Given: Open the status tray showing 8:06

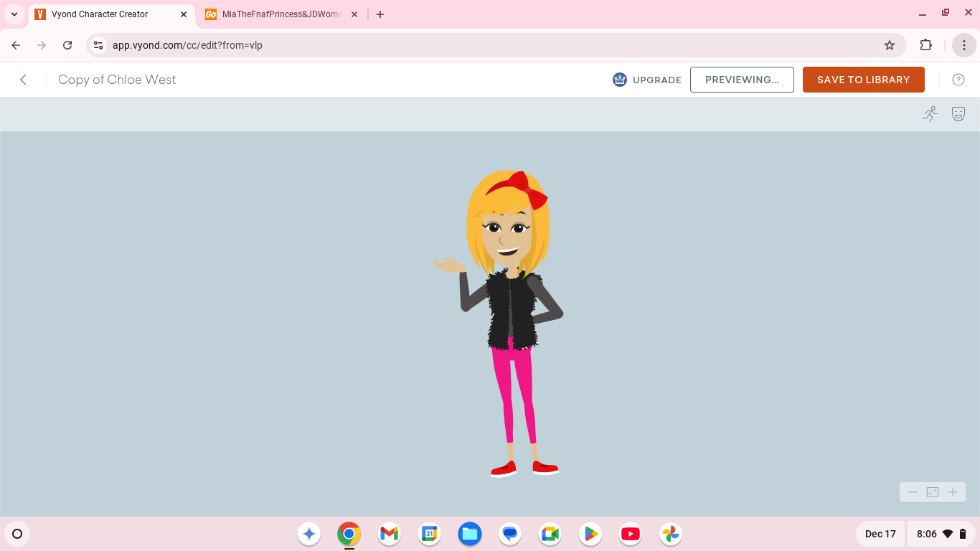Looking at the screenshot, I should [941, 534].
